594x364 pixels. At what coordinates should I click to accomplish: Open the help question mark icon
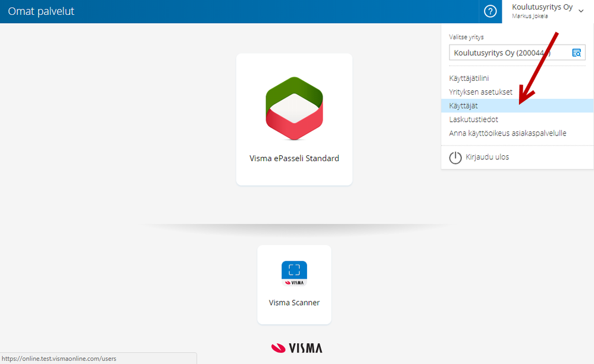tap(490, 11)
